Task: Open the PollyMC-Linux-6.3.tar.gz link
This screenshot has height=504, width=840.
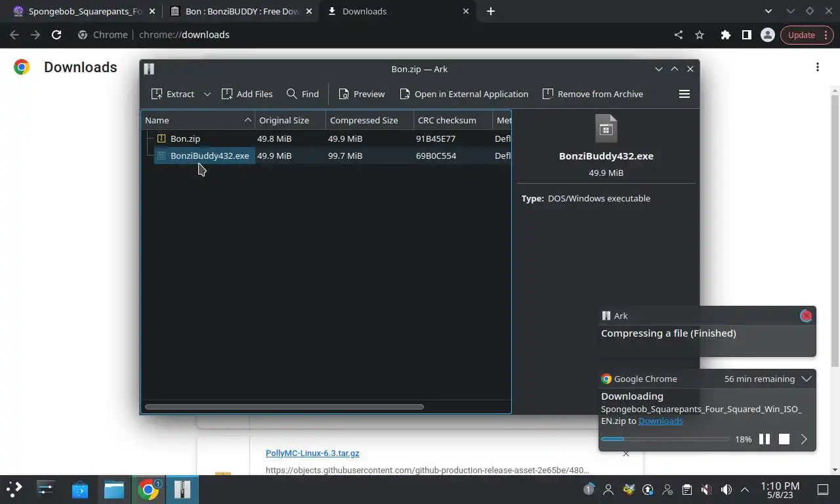Action: point(312,453)
